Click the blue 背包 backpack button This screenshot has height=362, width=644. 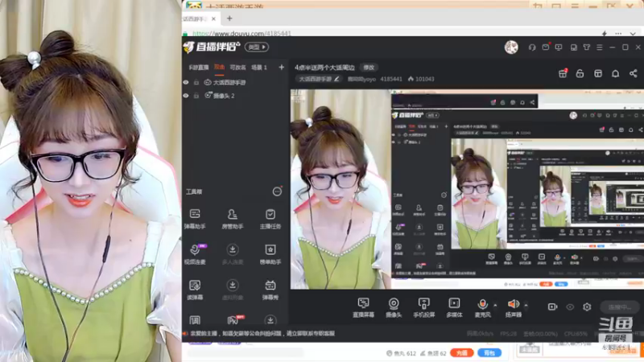coord(489,353)
